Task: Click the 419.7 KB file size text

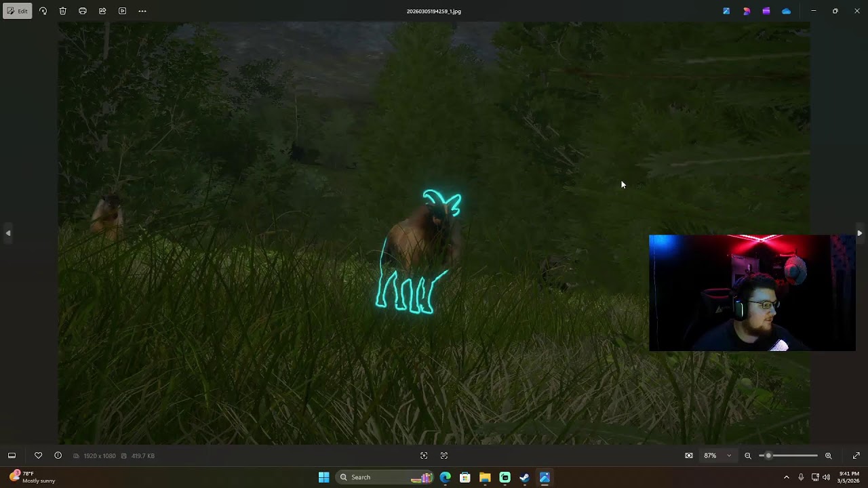Action: tap(143, 456)
